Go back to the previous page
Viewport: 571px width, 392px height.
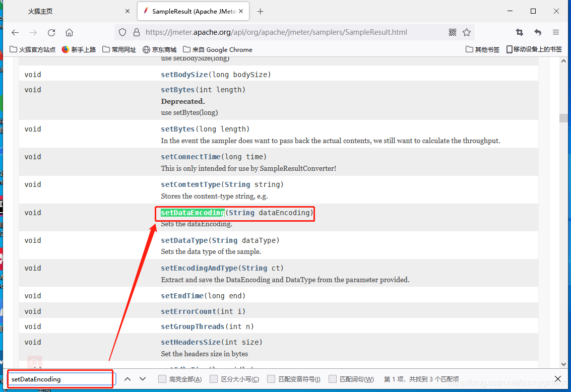click(15, 32)
